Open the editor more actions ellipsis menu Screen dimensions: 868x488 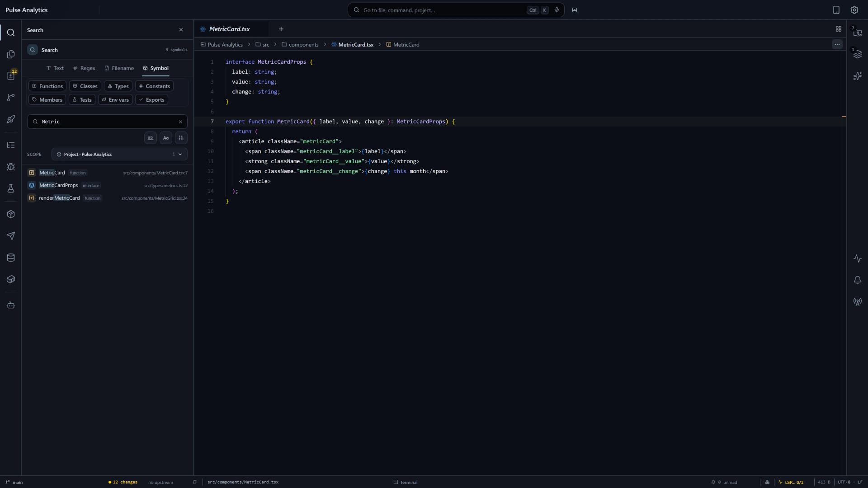pyautogui.click(x=837, y=44)
